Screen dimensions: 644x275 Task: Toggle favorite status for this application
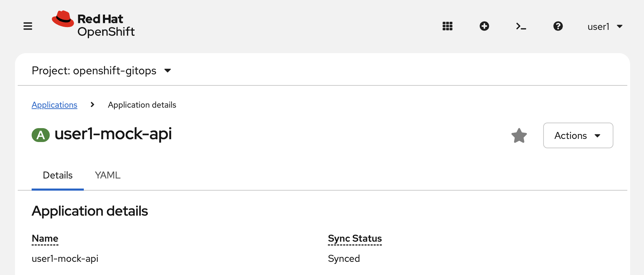[x=519, y=135]
